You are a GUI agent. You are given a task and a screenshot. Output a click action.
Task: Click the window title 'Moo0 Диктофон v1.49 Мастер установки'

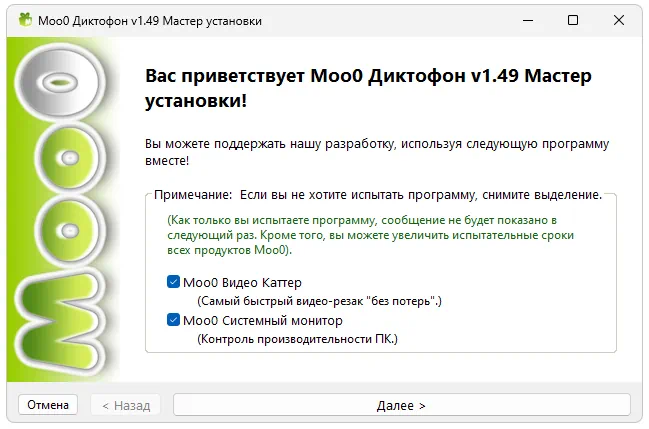coord(150,21)
